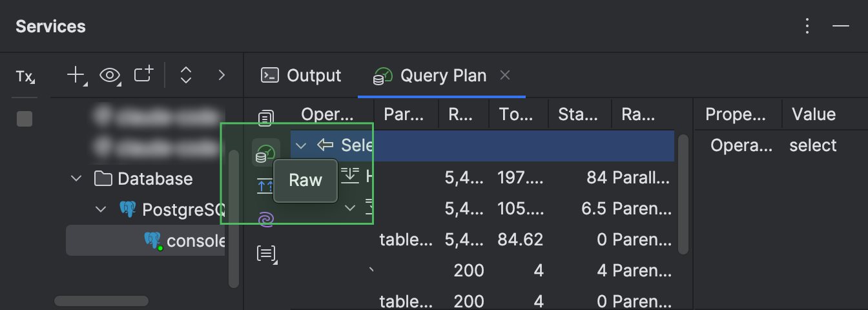The width and height of the screenshot is (868, 310).
Task: Open the Tx transaction mode menu
Action: (25, 77)
